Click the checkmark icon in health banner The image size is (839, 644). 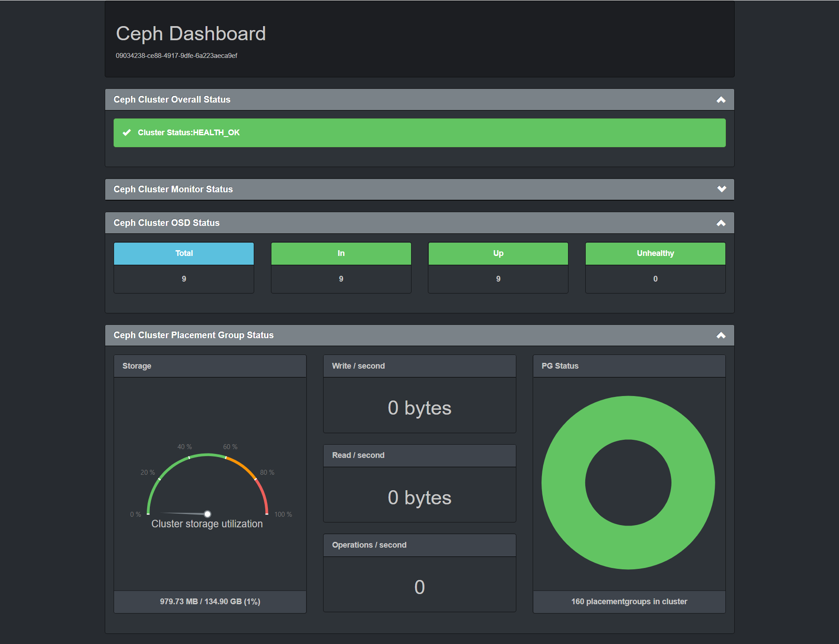[x=127, y=133]
